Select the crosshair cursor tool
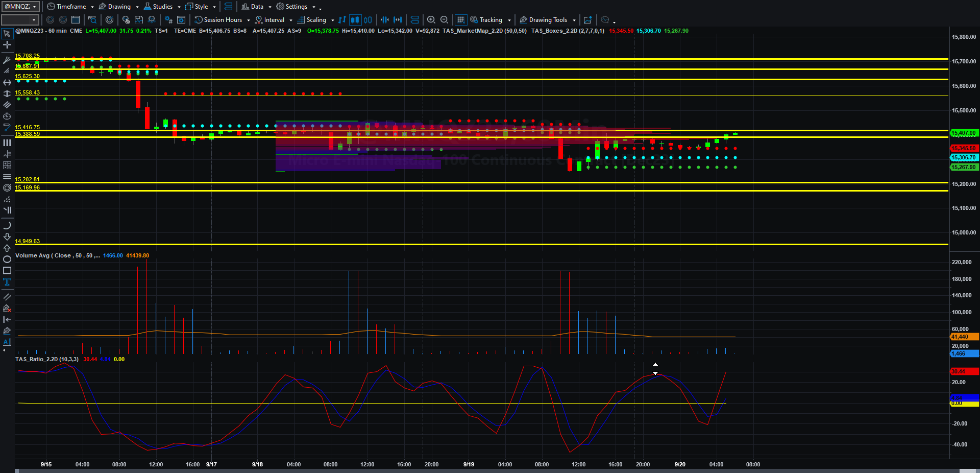The height and width of the screenshot is (473, 980). [x=7, y=45]
